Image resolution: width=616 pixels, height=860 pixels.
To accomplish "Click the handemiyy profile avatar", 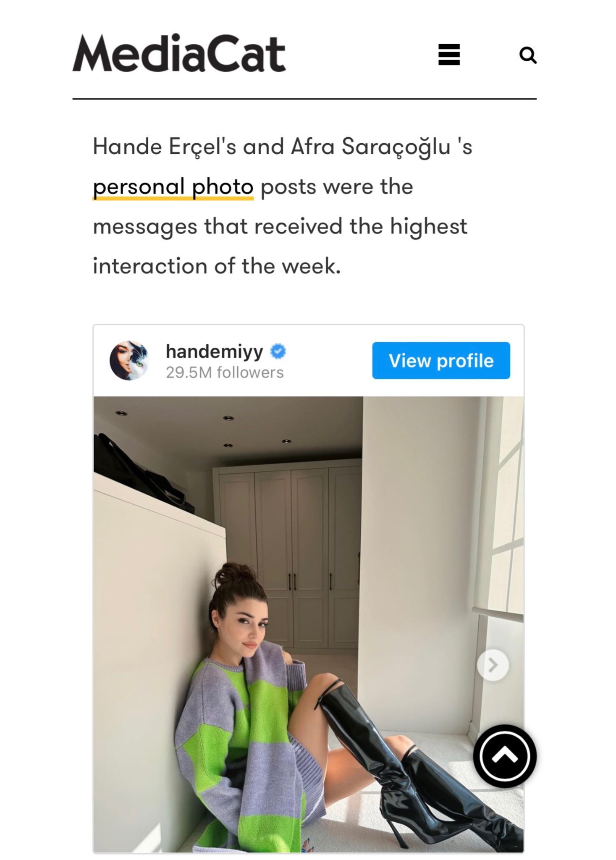I will (x=129, y=360).
